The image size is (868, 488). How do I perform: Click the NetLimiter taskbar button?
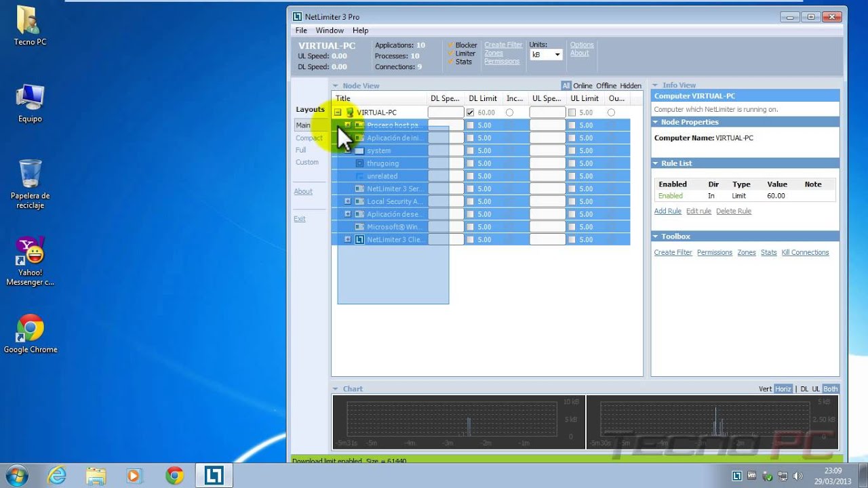(x=214, y=475)
